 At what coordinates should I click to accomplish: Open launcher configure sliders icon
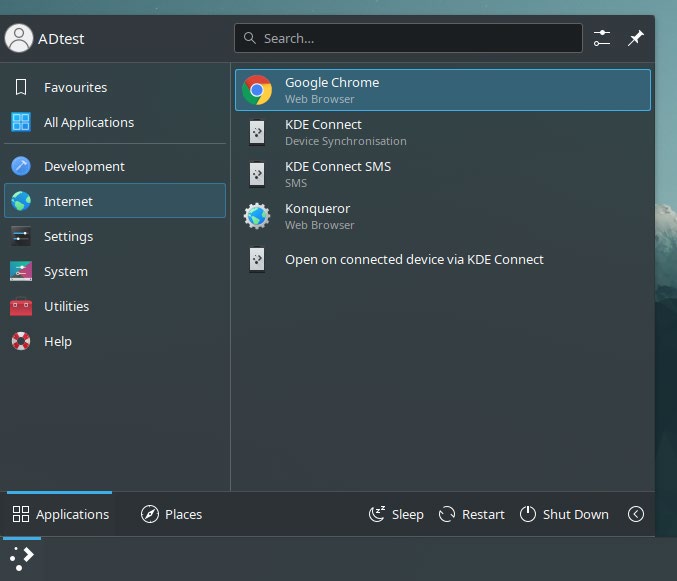coord(601,38)
